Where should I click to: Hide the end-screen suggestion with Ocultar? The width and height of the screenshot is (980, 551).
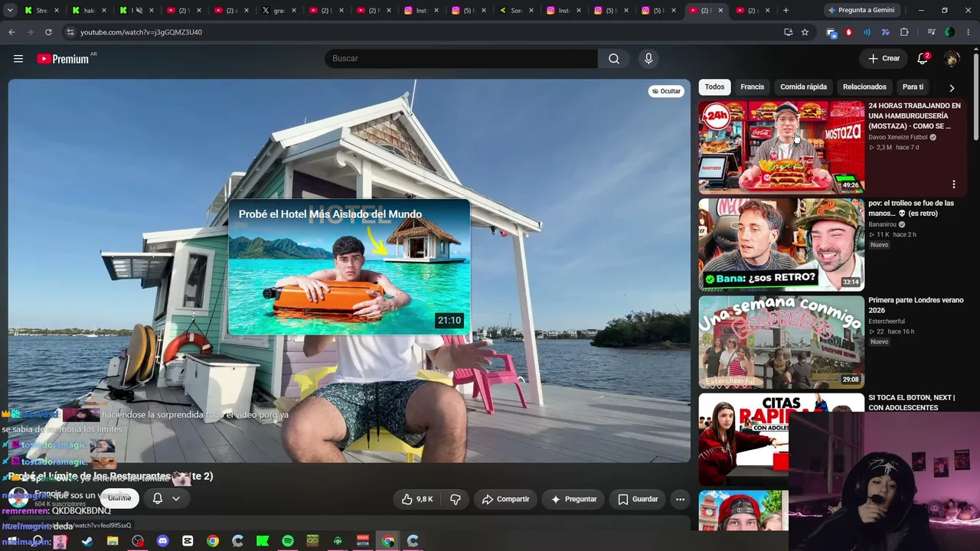coord(666,91)
